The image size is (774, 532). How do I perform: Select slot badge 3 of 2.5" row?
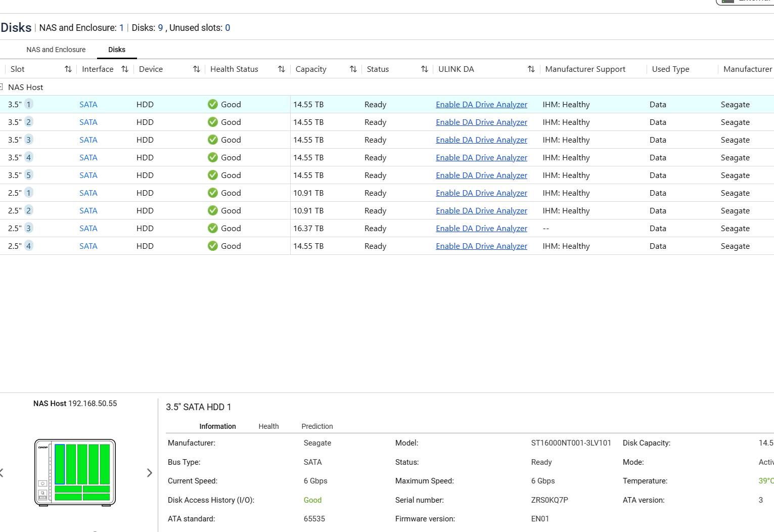[29, 228]
